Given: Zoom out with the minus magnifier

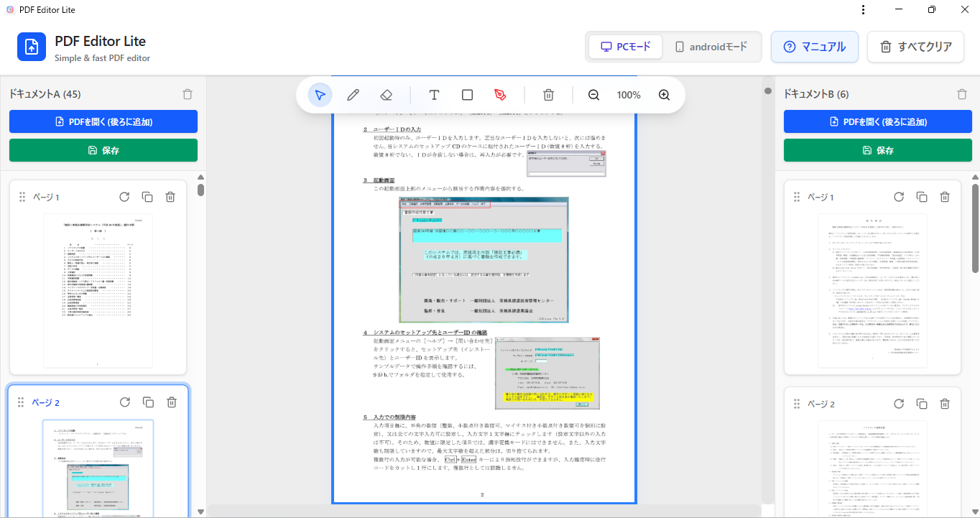Looking at the screenshot, I should 593,95.
